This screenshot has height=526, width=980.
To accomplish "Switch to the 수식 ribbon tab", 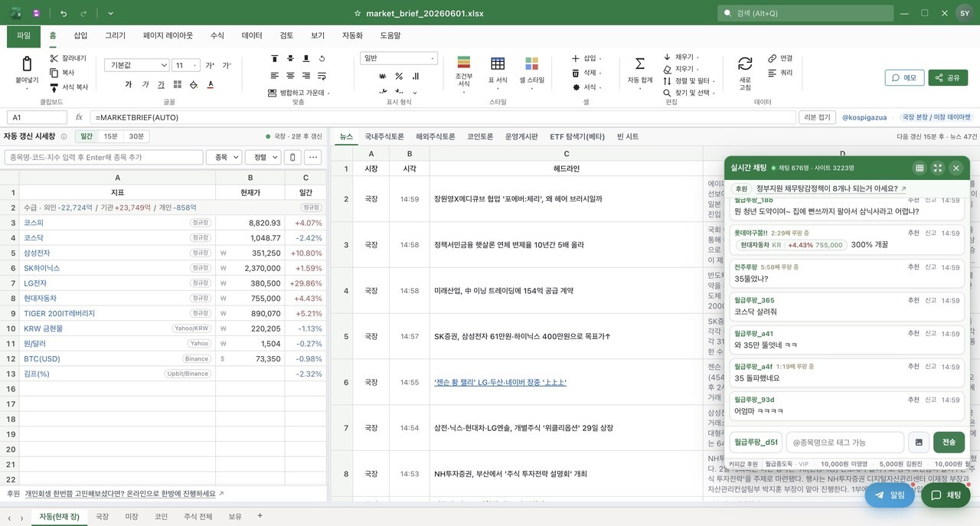I will [217, 35].
